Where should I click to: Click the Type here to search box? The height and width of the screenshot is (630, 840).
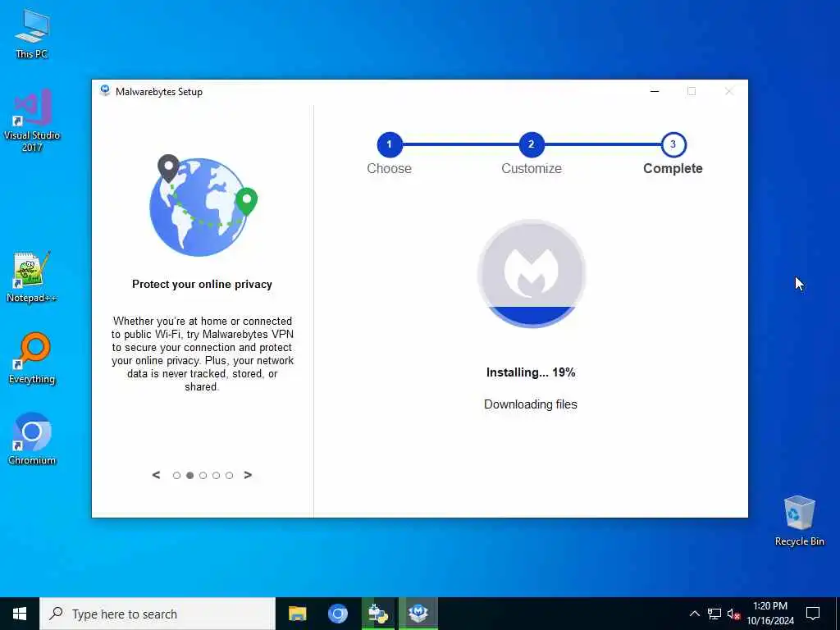pyautogui.click(x=157, y=614)
